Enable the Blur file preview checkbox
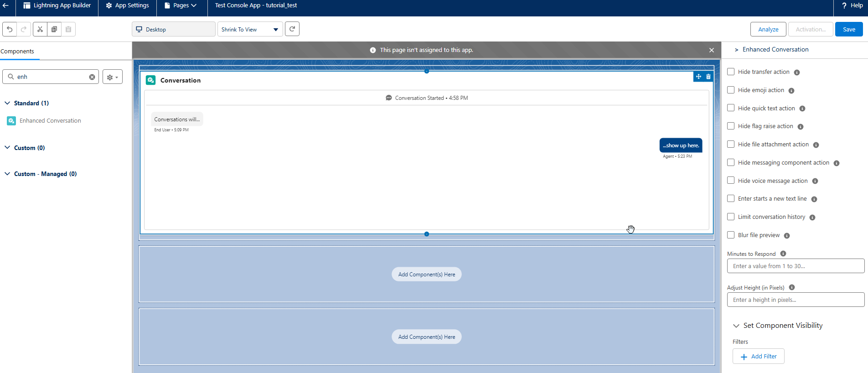868x373 pixels. (731, 235)
